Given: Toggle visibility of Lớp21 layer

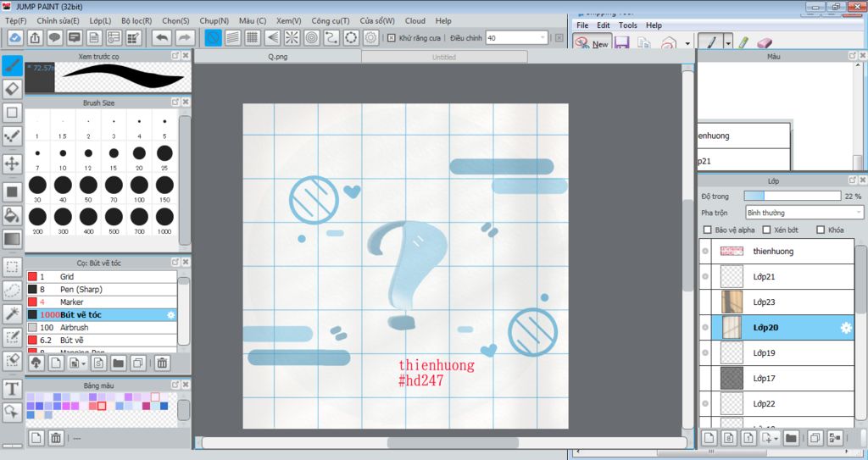Looking at the screenshot, I should point(705,277).
